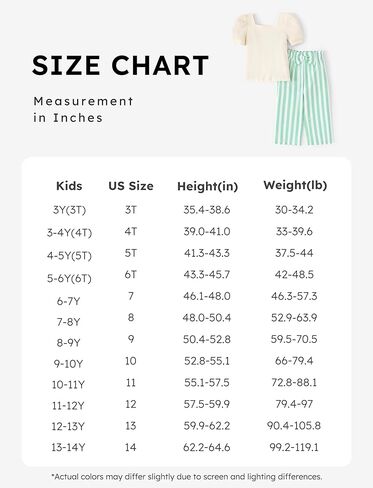This screenshot has height=488, width=373.
Task: Select the US Size column header
Action: [131, 186]
